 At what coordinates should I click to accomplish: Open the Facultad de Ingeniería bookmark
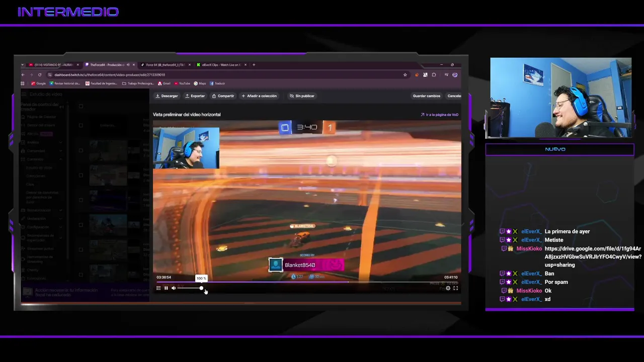[x=101, y=83]
